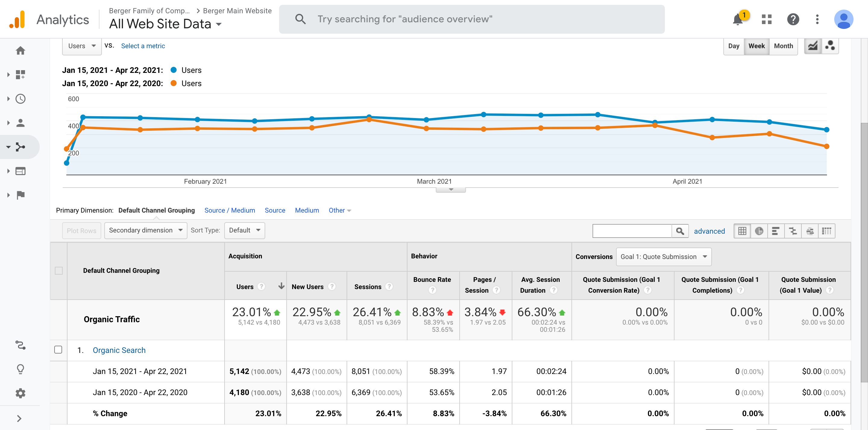The height and width of the screenshot is (430, 868).
Task: Select the Day graph interval
Action: 734,46
